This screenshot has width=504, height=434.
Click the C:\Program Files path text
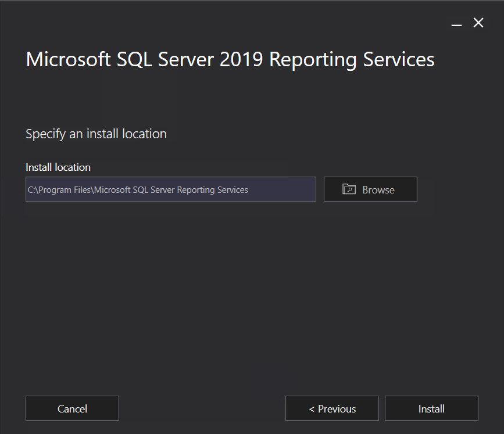point(138,190)
